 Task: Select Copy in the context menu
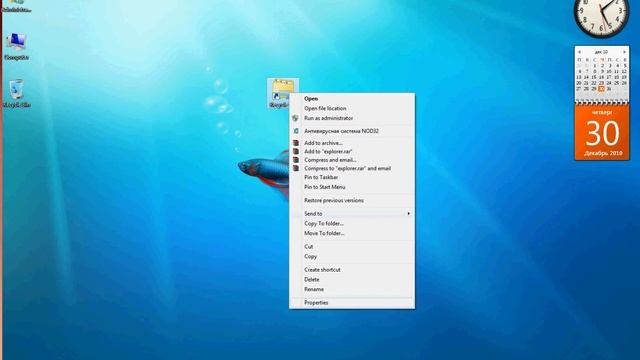[x=352, y=256]
